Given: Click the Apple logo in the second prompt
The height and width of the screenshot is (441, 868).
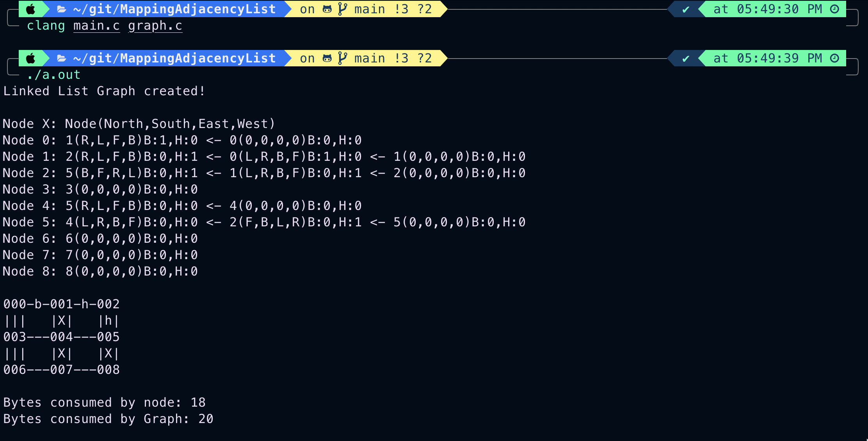Looking at the screenshot, I should click(30, 58).
